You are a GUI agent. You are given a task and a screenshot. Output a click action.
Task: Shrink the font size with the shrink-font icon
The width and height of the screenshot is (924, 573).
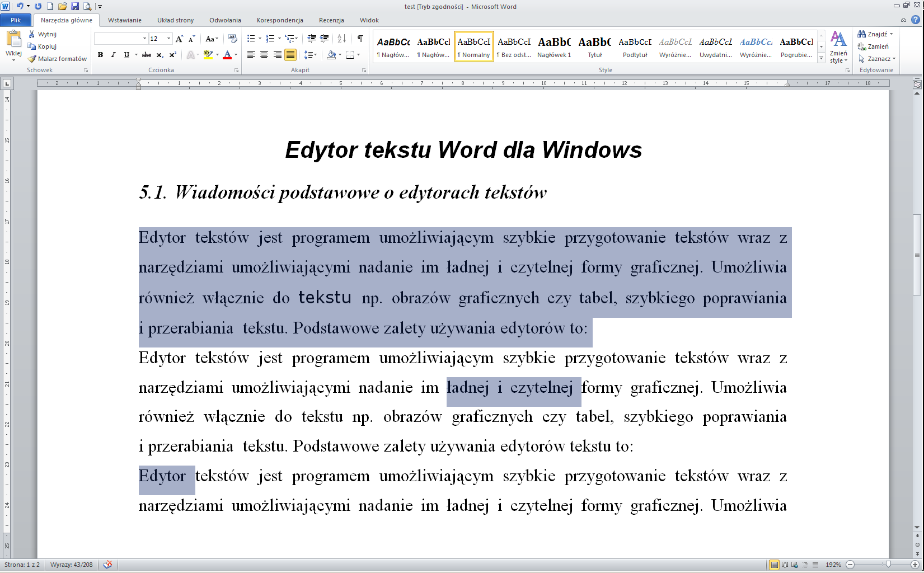click(x=191, y=39)
